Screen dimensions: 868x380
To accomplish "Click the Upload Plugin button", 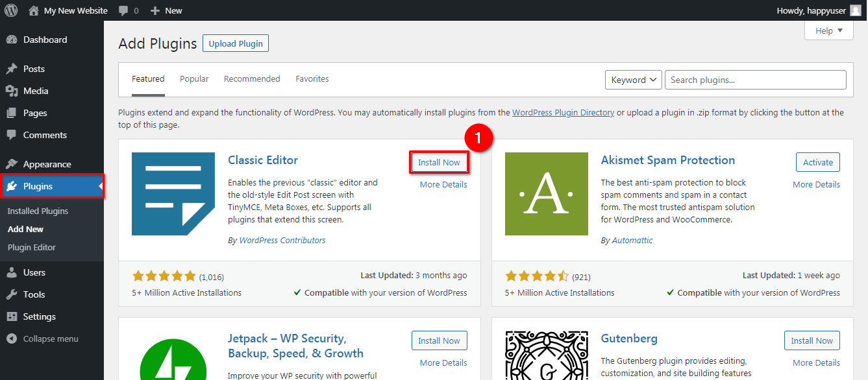I will [x=236, y=43].
